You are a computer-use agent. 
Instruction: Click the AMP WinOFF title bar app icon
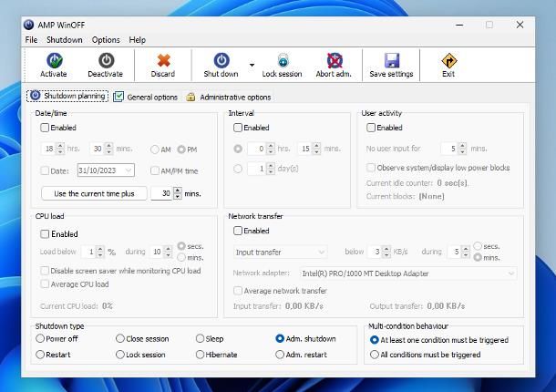coord(29,25)
